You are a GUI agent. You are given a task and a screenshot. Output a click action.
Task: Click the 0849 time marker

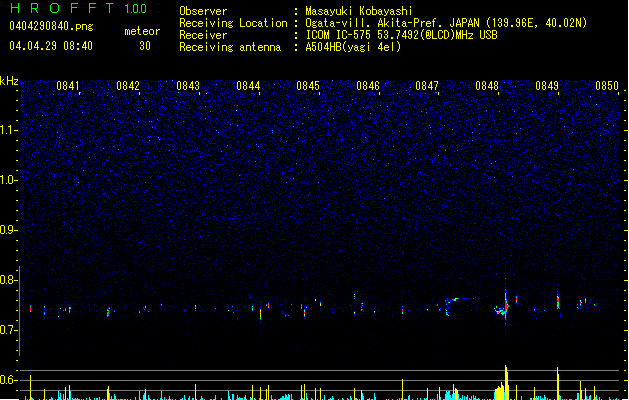click(547, 86)
